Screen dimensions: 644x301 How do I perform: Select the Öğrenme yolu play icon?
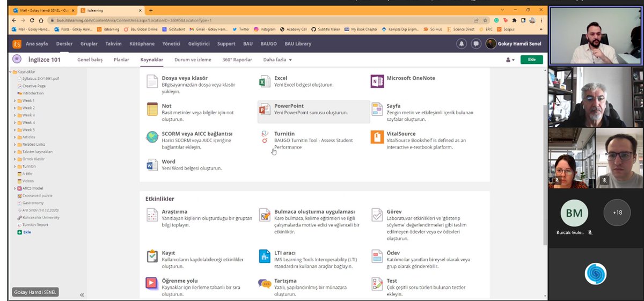[x=152, y=283]
